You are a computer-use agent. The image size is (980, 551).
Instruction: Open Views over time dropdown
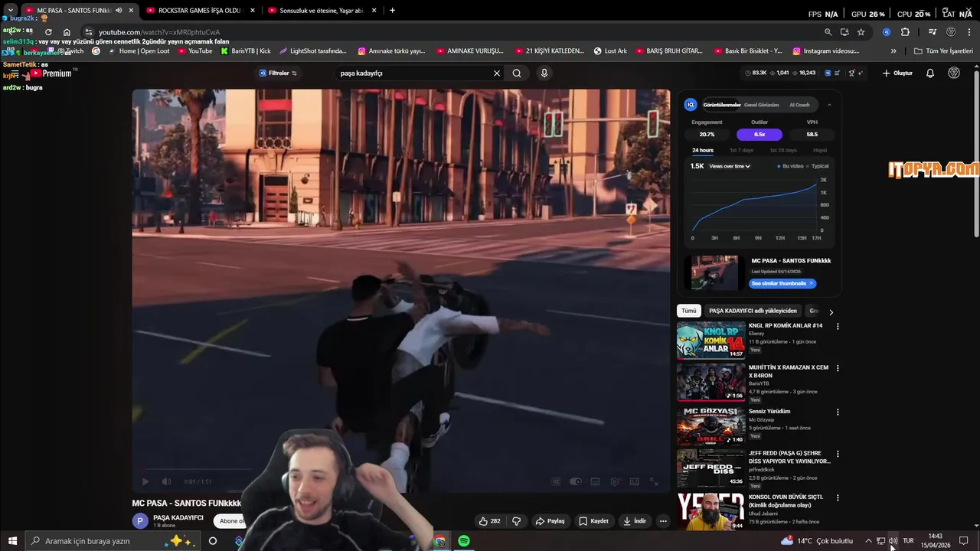pyautogui.click(x=730, y=166)
